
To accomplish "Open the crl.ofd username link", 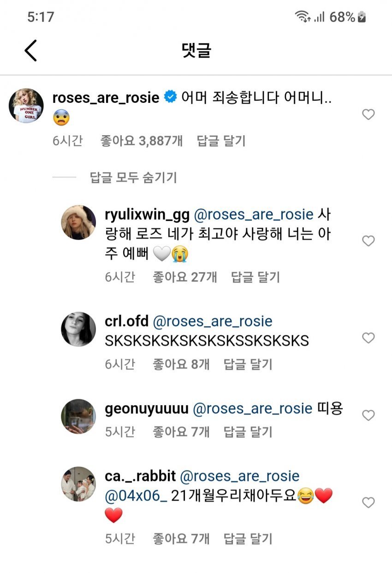I will (x=128, y=321).
